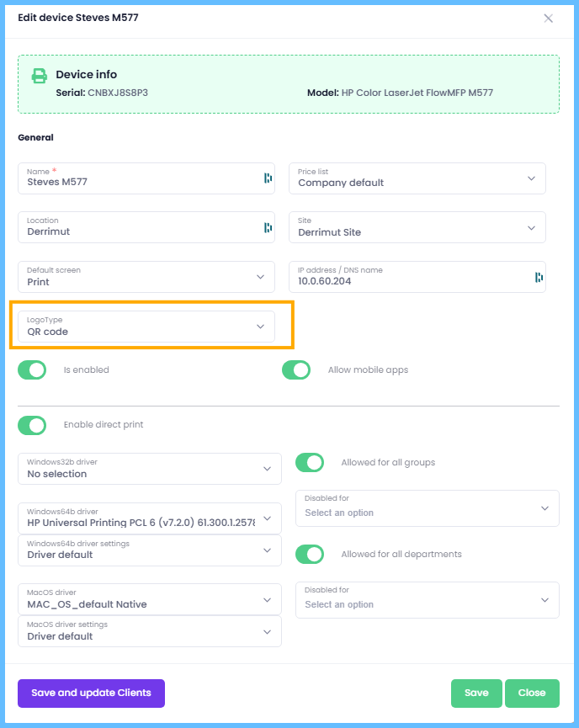579x728 pixels.
Task: Click the serial number CNBXJ8S8P3
Action: pyautogui.click(x=118, y=93)
